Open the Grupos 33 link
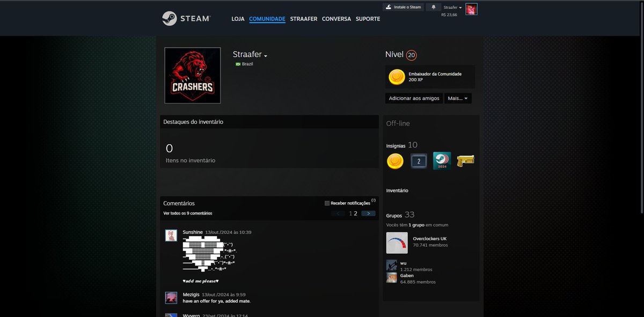 coord(400,215)
